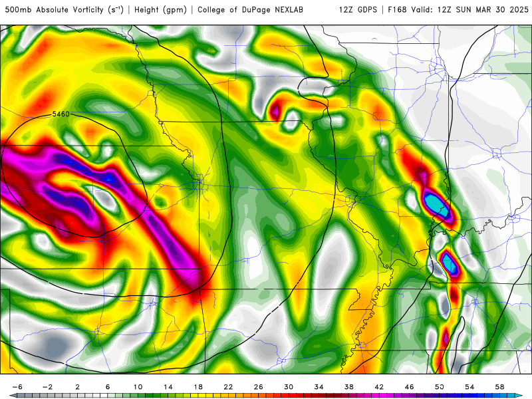Screen dimensions: 532x399
Task: Click the 50 value on the color scale
Action: coord(440,387)
